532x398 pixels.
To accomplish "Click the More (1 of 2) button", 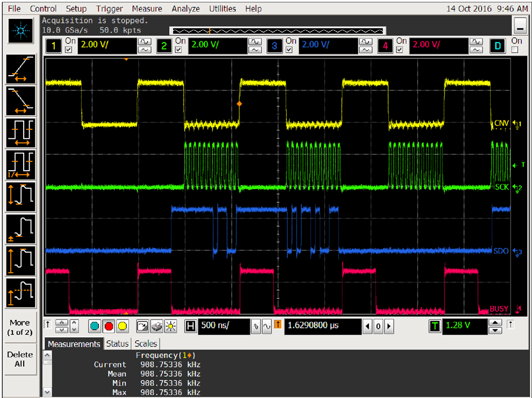I will click(x=20, y=327).
